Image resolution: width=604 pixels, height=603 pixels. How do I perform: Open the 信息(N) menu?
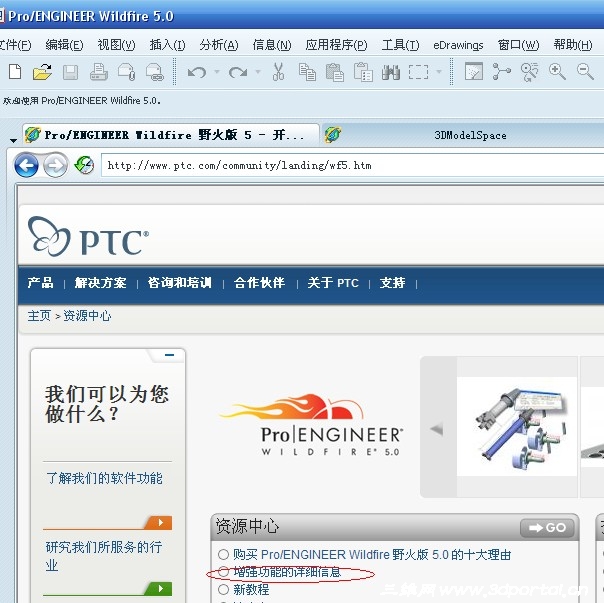[x=272, y=45]
